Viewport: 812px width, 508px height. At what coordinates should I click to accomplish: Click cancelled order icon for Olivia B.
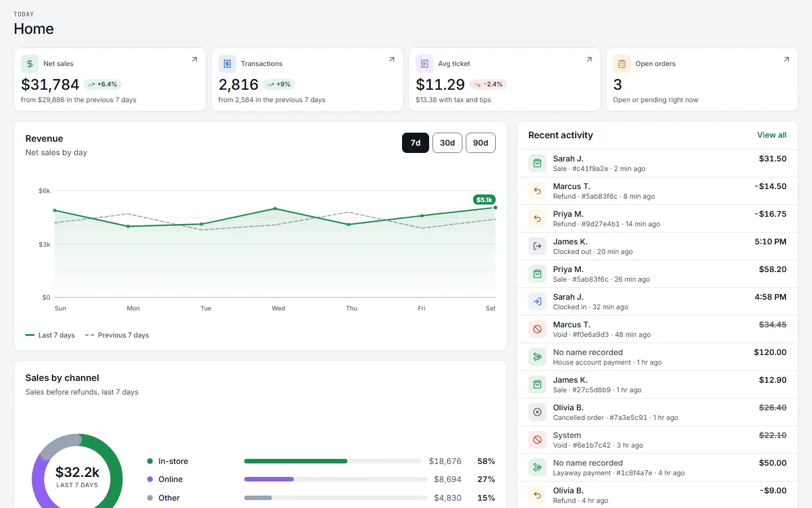(x=537, y=412)
